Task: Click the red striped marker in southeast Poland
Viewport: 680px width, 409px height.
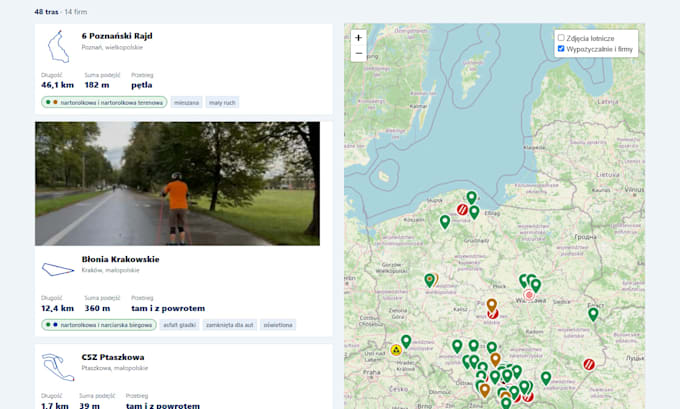Action: [x=588, y=364]
